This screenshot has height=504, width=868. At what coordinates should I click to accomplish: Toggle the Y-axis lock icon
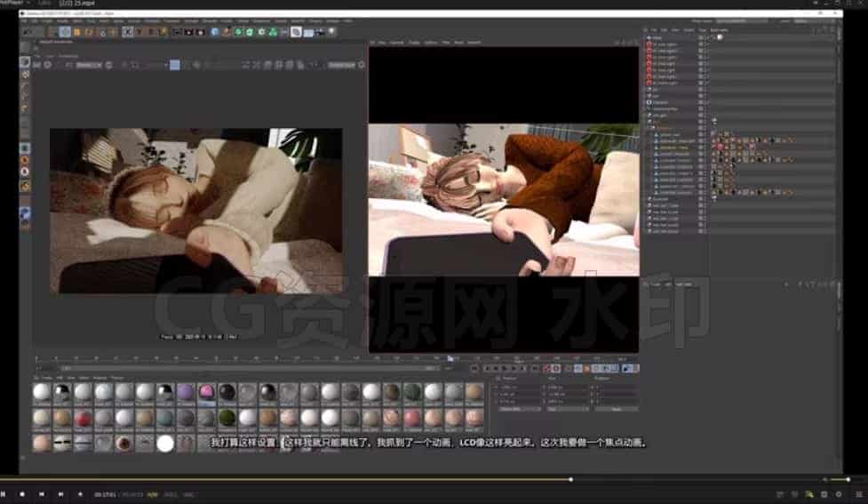click(139, 32)
